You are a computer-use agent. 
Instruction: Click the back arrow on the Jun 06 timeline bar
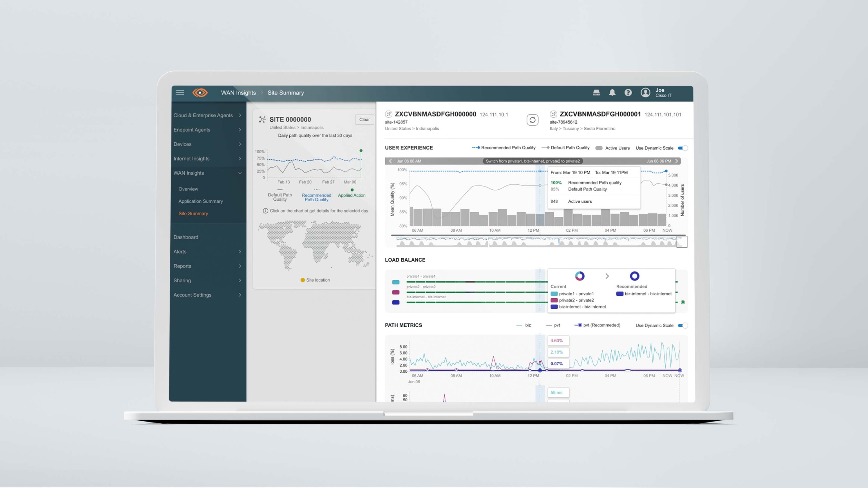point(390,161)
